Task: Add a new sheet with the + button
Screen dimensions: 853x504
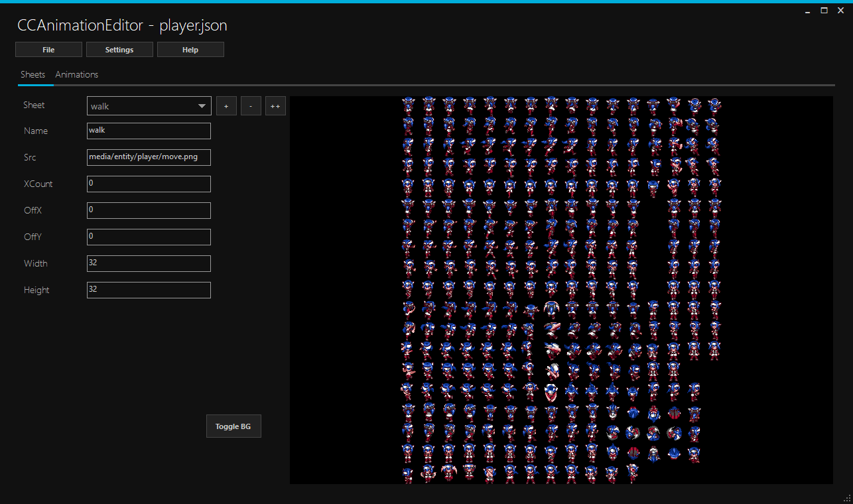Action: 226,106
